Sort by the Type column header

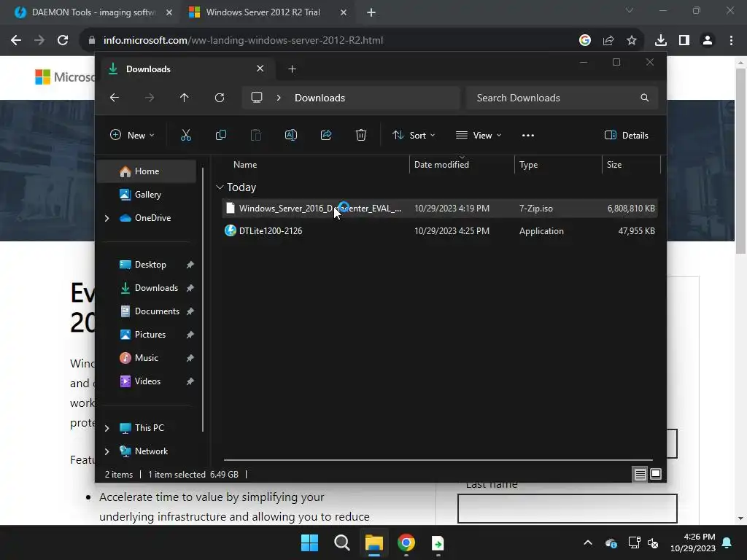[528, 165]
